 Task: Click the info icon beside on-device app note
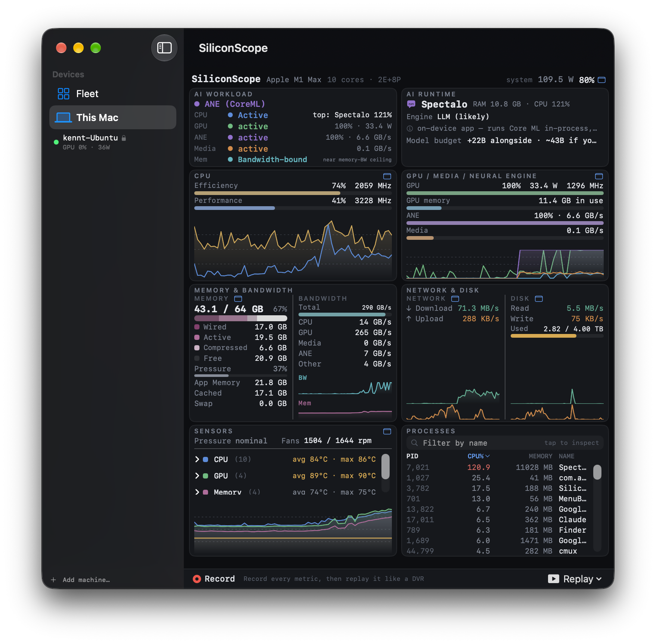[410, 129]
